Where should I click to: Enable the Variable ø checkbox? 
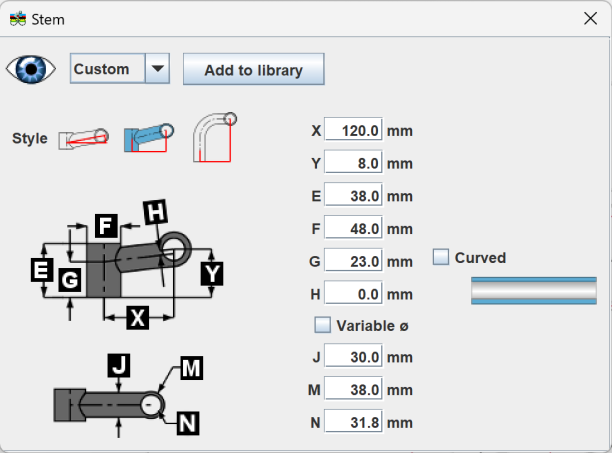[322, 325]
